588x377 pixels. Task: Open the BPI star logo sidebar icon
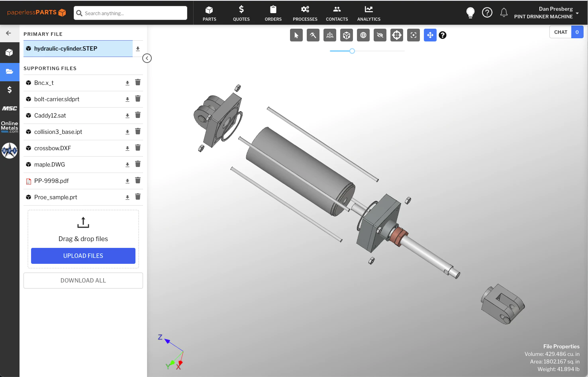click(10, 151)
